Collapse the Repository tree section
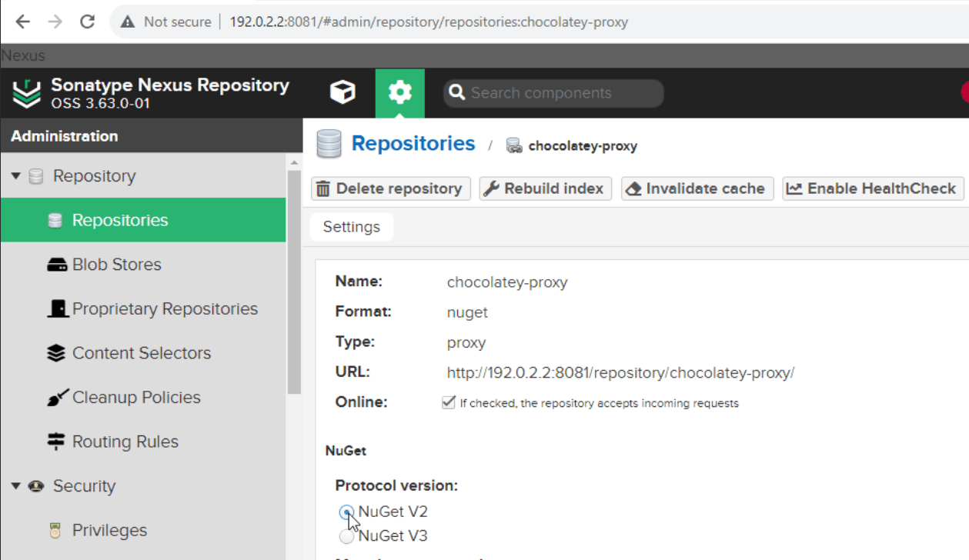 point(16,176)
